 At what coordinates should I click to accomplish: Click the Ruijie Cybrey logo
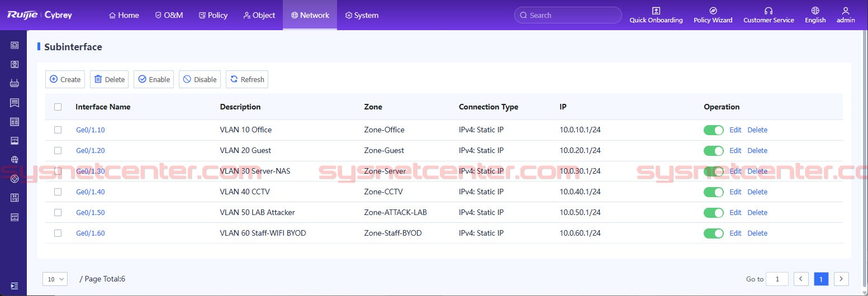(40, 15)
